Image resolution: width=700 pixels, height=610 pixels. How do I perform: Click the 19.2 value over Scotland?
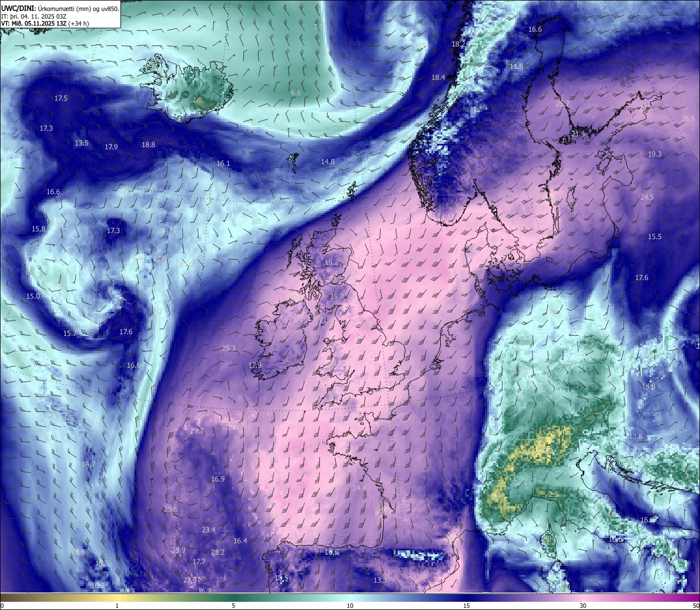coord(331,263)
